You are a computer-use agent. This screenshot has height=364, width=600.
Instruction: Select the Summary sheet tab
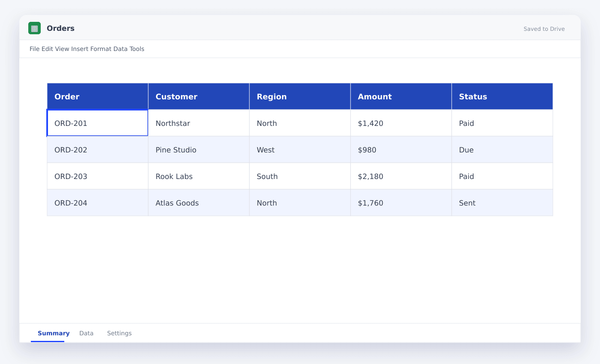(54, 333)
